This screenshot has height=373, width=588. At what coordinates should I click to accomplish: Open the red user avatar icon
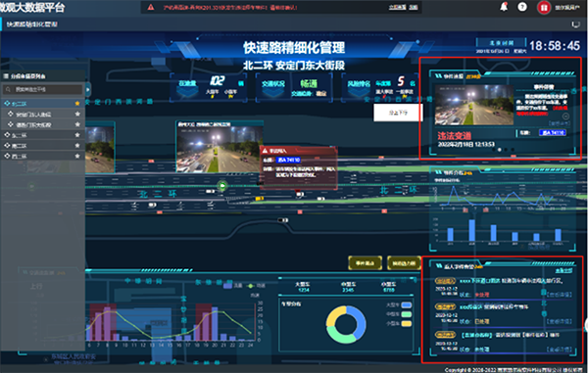click(x=544, y=7)
